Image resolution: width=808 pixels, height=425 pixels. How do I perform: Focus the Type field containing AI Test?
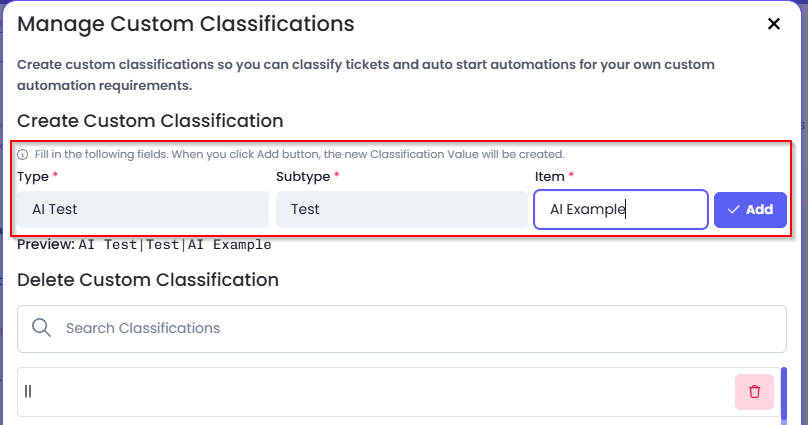click(x=143, y=210)
